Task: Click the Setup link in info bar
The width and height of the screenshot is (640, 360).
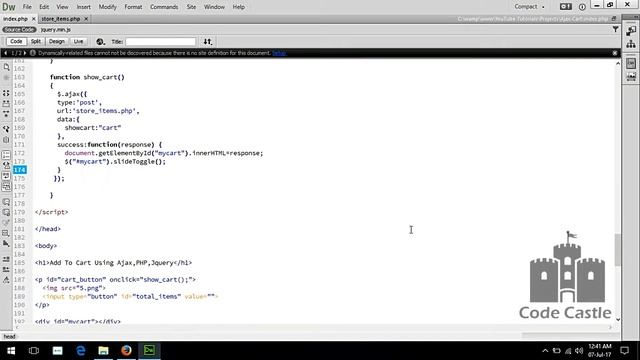Action: click(x=279, y=53)
